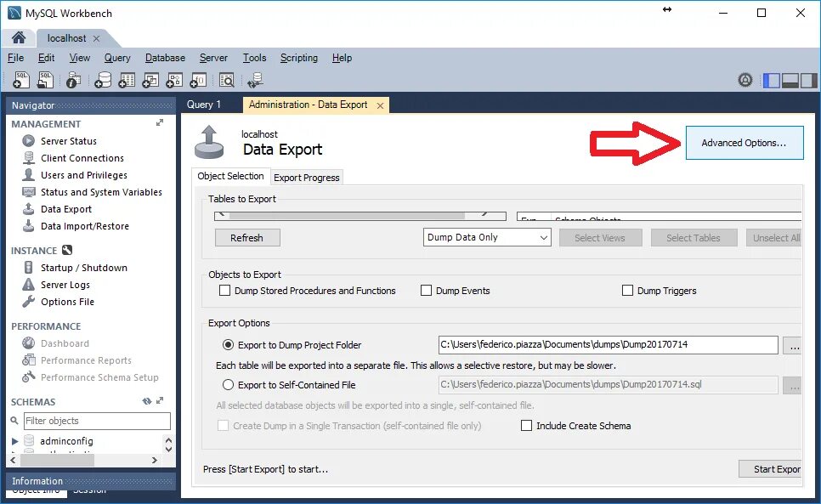Open the Scripting menu
The image size is (821, 504).
click(299, 58)
